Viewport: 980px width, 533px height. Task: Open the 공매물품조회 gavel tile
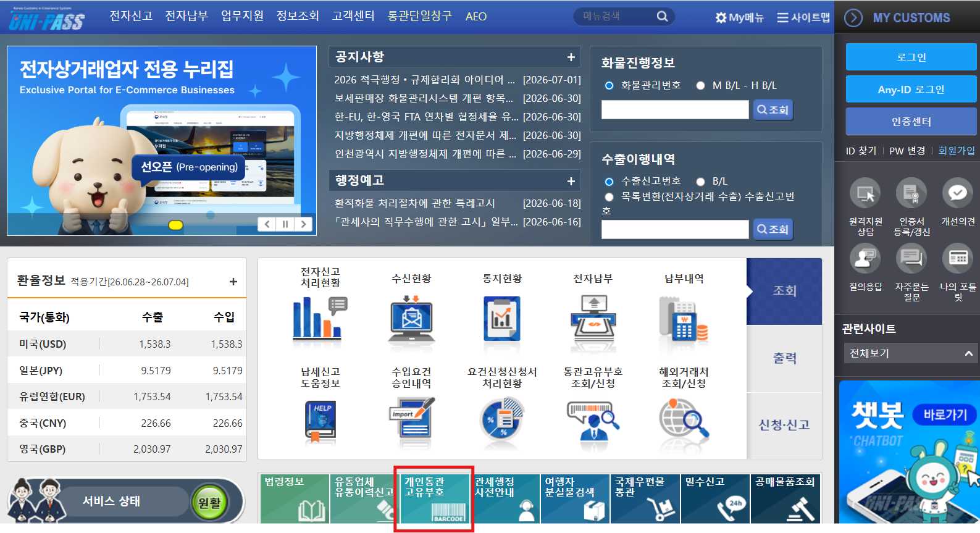click(x=785, y=498)
